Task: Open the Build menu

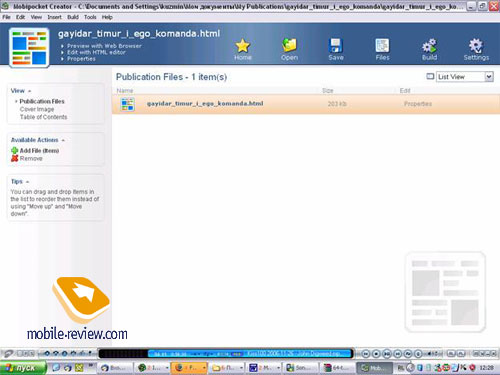Action: pyautogui.click(x=73, y=17)
